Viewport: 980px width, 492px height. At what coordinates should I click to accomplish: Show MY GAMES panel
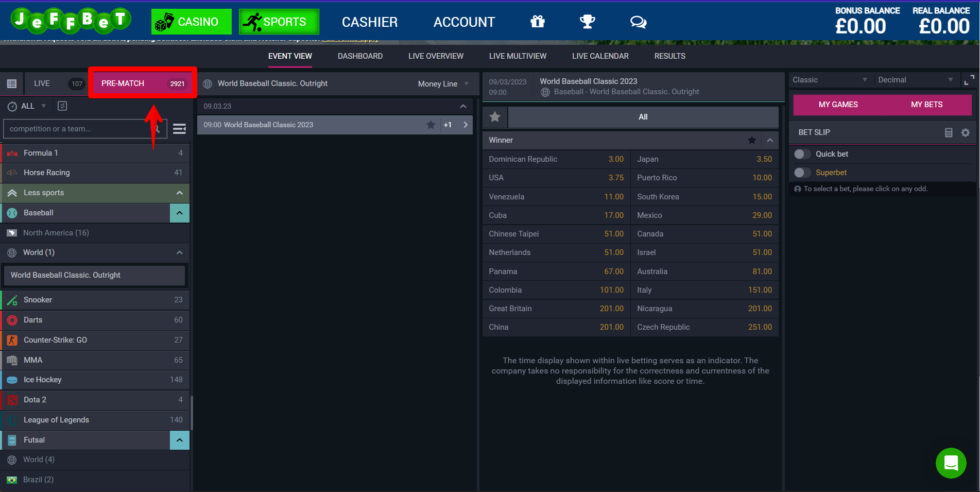click(838, 105)
